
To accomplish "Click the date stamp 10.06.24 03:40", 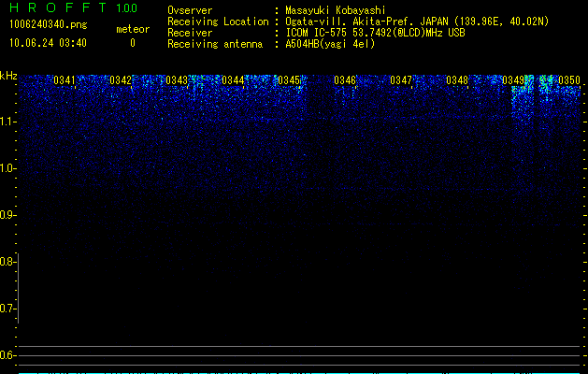I will coord(48,43).
